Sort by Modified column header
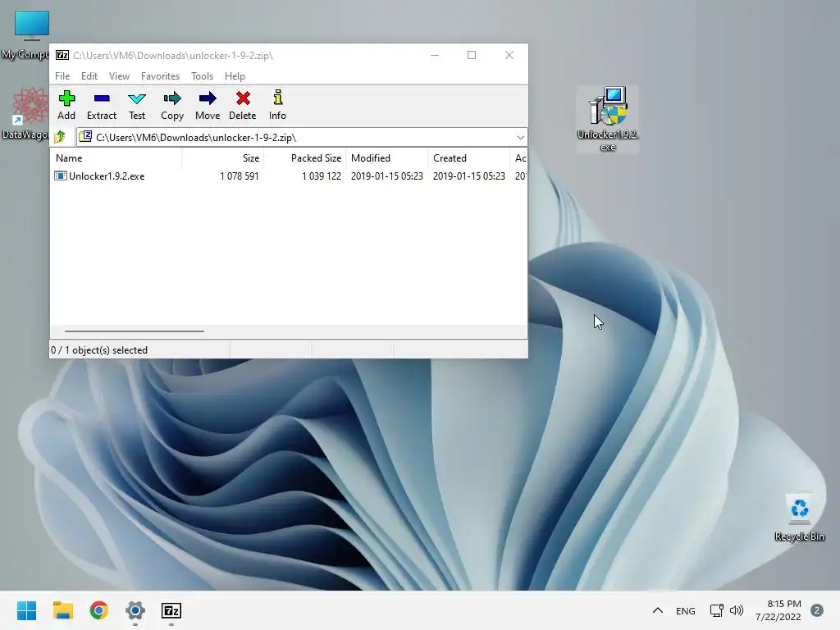 (387, 158)
